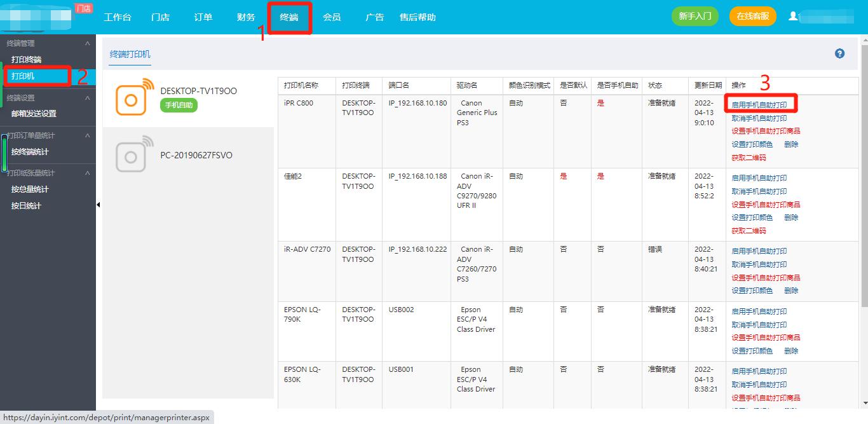Click 设置打印颜色 for iR-ADV C7270
868x424 pixels.
[752, 291]
